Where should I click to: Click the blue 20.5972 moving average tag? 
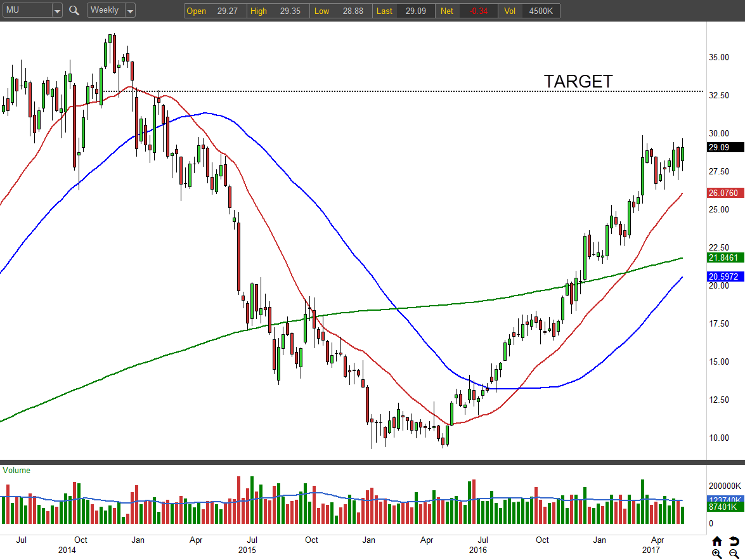[x=725, y=277]
